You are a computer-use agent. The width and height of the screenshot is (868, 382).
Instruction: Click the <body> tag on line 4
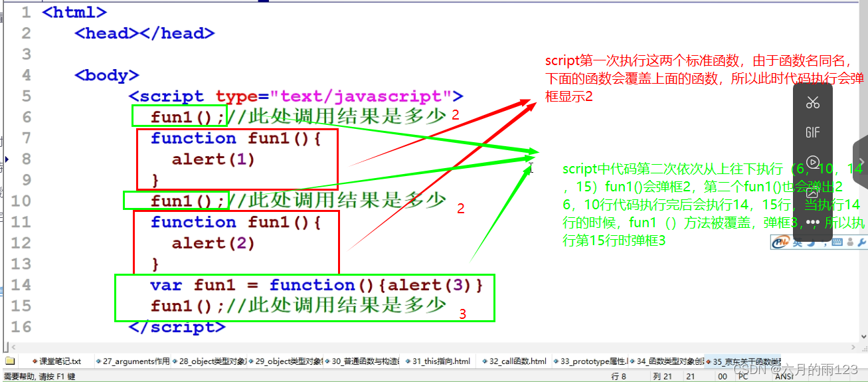coord(107,74)
